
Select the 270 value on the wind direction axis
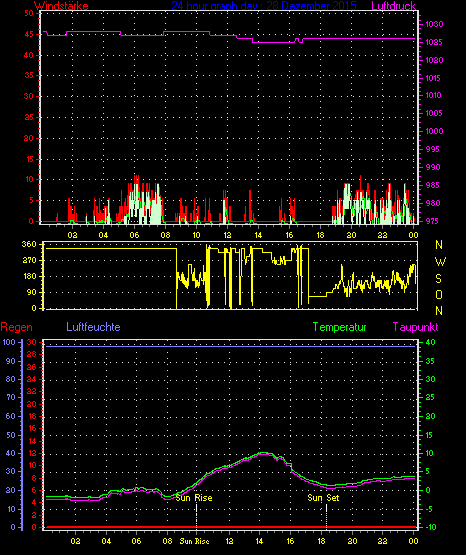click(x=29, y=261)
